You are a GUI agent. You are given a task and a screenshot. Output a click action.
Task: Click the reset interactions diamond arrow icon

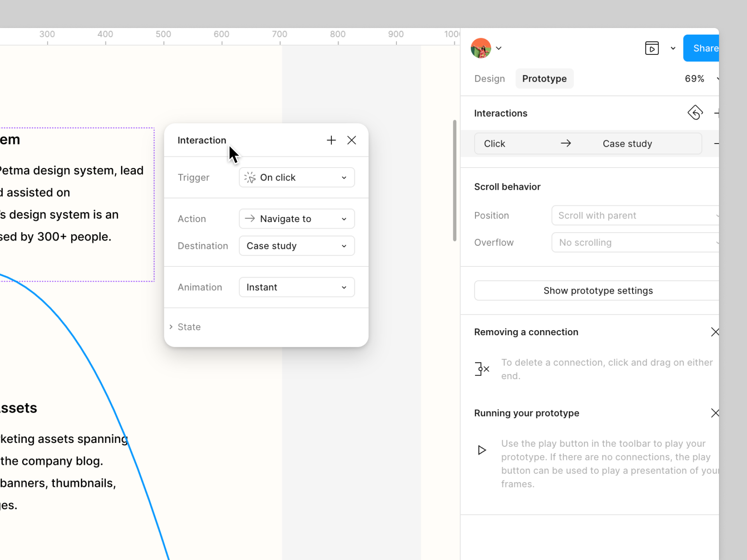(695, 113)
